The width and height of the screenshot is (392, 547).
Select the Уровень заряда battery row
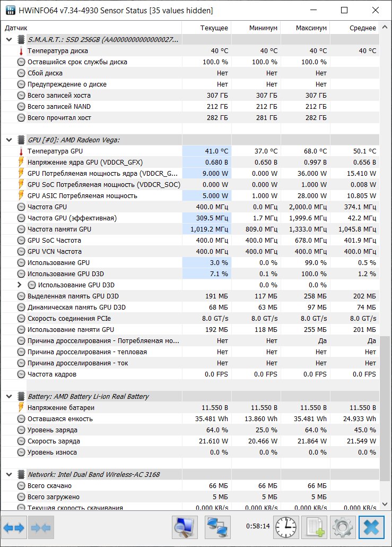[x=190, y=430]
